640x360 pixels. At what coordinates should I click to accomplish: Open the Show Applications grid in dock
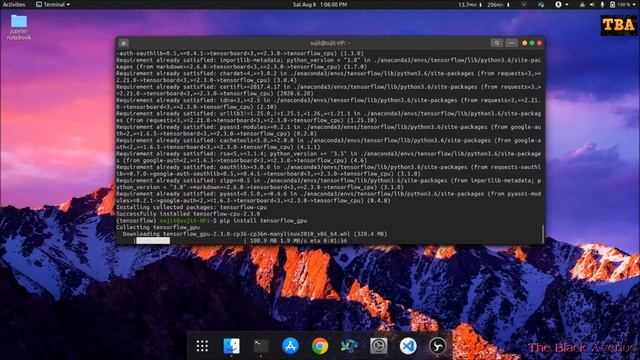pyautogui.click(x=202, y=346)
